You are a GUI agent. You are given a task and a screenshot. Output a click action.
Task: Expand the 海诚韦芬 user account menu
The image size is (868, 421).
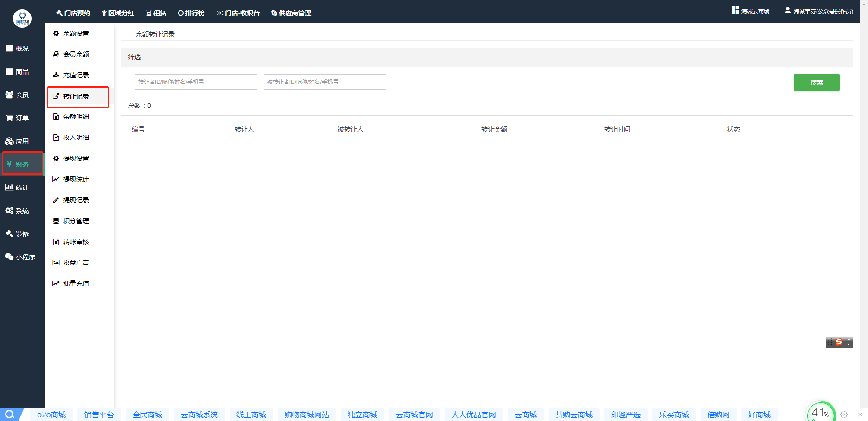[x=818, y=11]
